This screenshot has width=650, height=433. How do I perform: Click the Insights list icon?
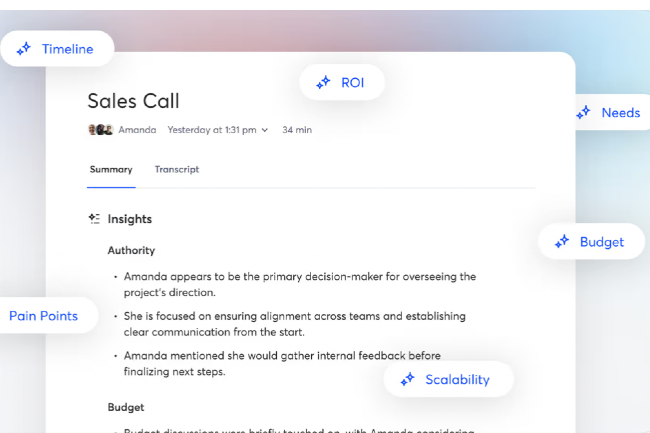(x=94, y=218)
